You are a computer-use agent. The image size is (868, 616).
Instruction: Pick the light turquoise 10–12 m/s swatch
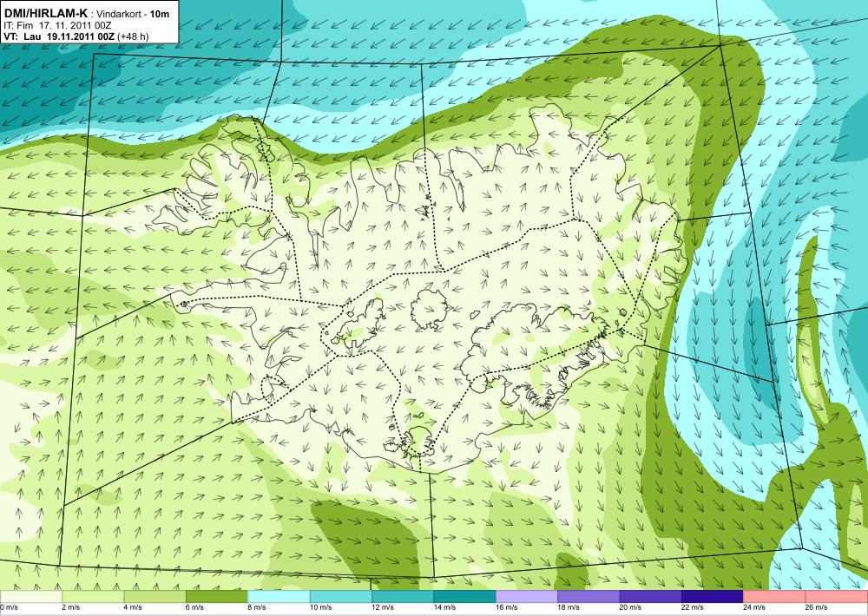pyautogui.click(x=341, y=597)
